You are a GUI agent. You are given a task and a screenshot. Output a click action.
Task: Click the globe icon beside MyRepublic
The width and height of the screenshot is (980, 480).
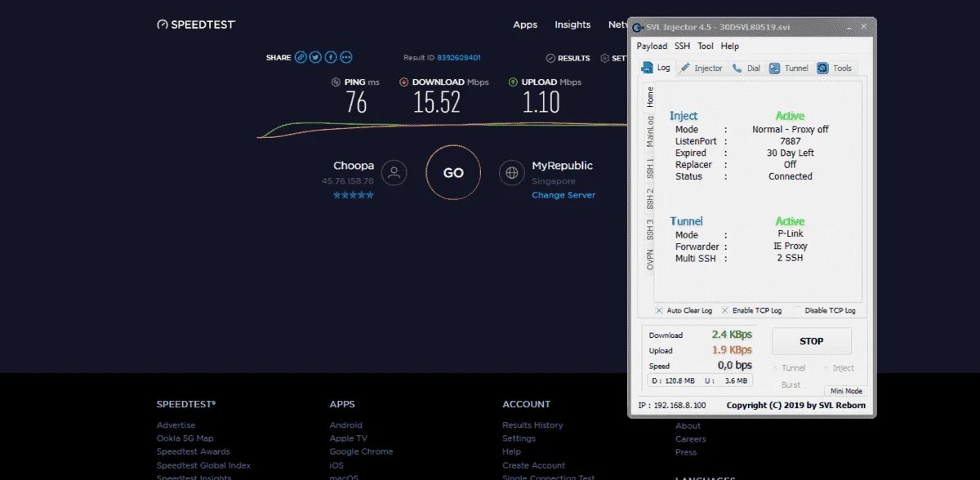click(512, 173)
